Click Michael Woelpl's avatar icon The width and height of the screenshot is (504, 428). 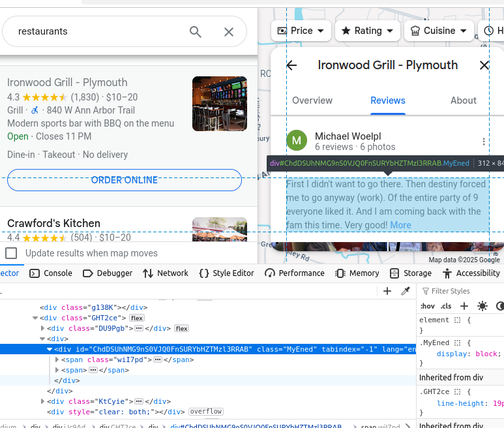[297, 140]
